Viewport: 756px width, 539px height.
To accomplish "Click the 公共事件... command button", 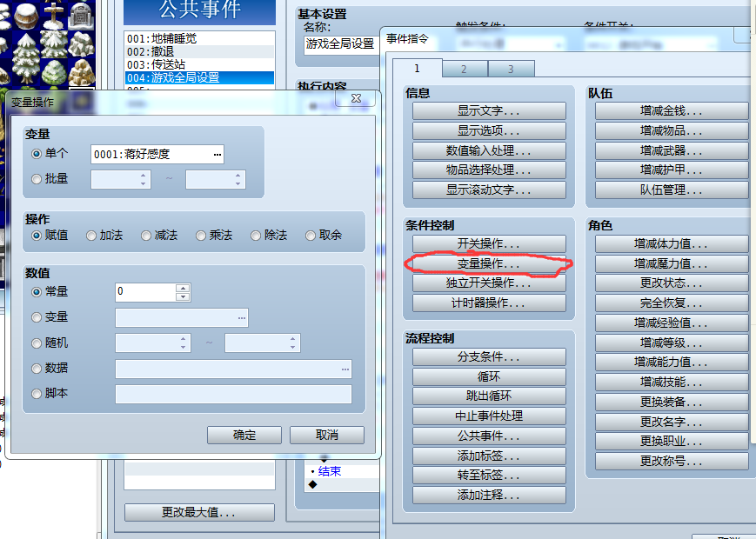I will click(x=489, y=436).
